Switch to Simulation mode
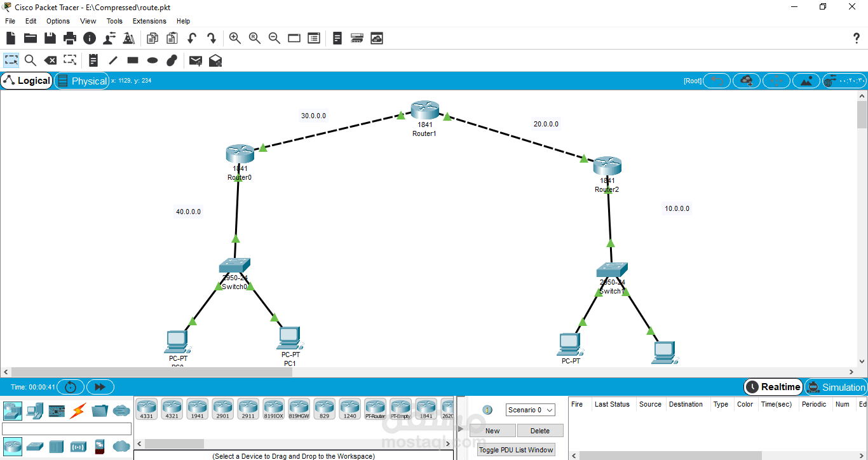 pyautogui.click(x=836, y=387)
